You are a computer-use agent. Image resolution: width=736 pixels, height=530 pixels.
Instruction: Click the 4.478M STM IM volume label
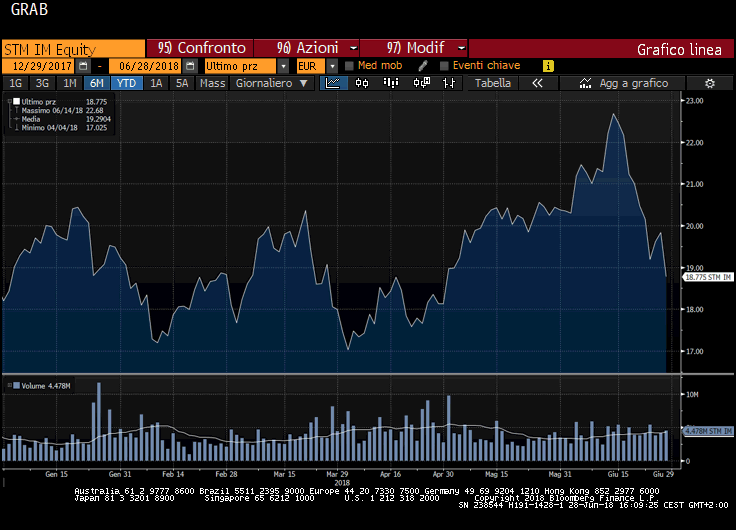[x=708, y=430]
